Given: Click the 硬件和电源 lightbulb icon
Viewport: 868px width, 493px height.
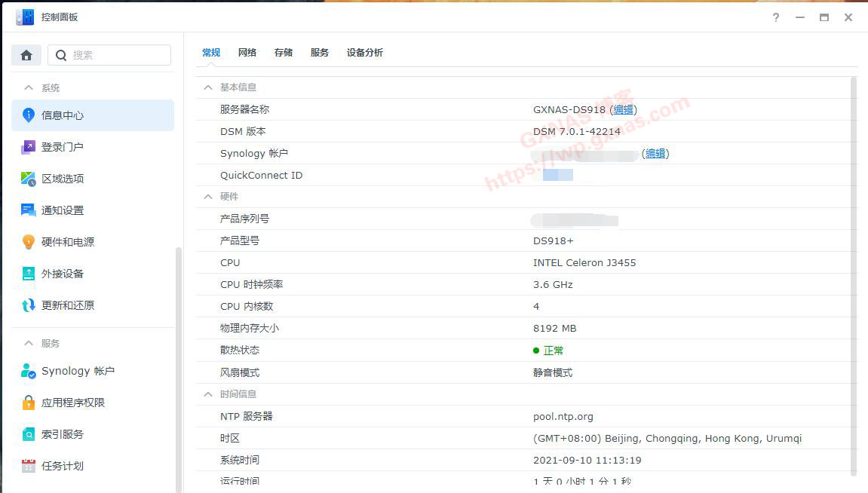Looking at the screenshot, I should coord(29,242).
